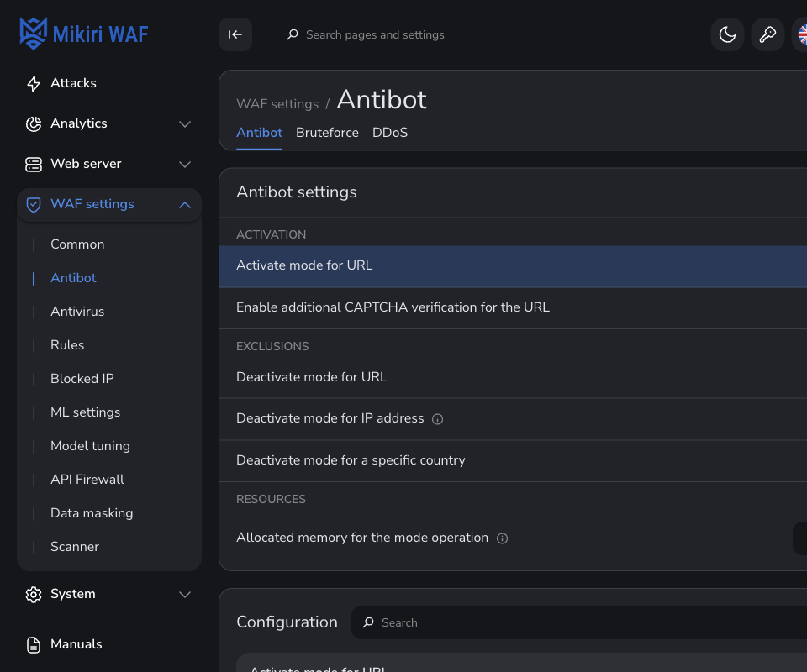Open Antibot in the sidebar submenu
The height and width of the screenshot is (672, 807).
(x=73, y=278)
